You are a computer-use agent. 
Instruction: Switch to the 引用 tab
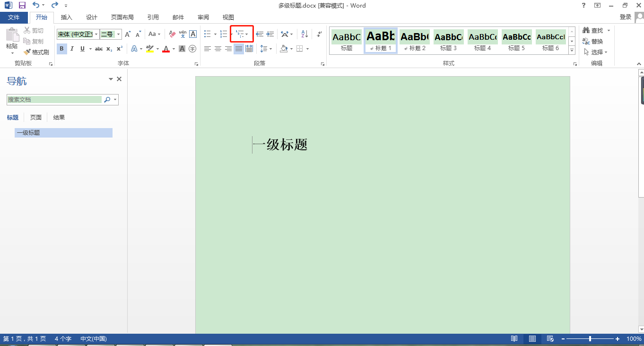153,17
